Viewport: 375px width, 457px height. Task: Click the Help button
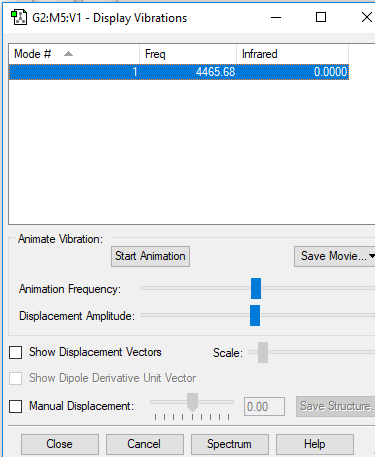(x=315, y=444)
